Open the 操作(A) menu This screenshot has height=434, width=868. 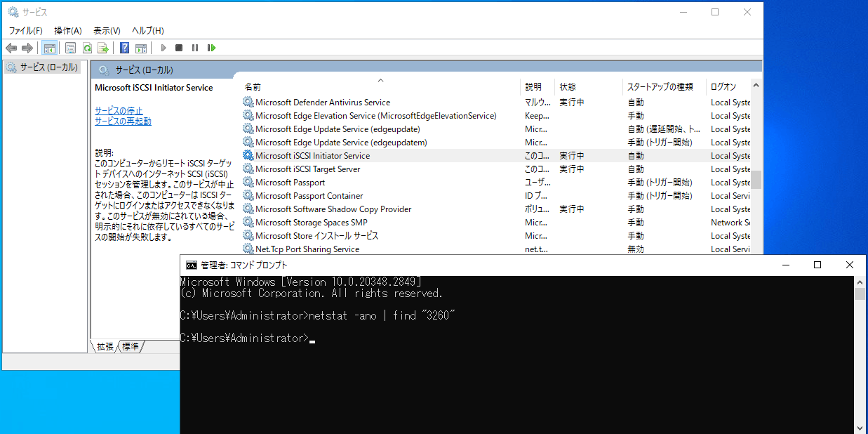pos(68,31)
